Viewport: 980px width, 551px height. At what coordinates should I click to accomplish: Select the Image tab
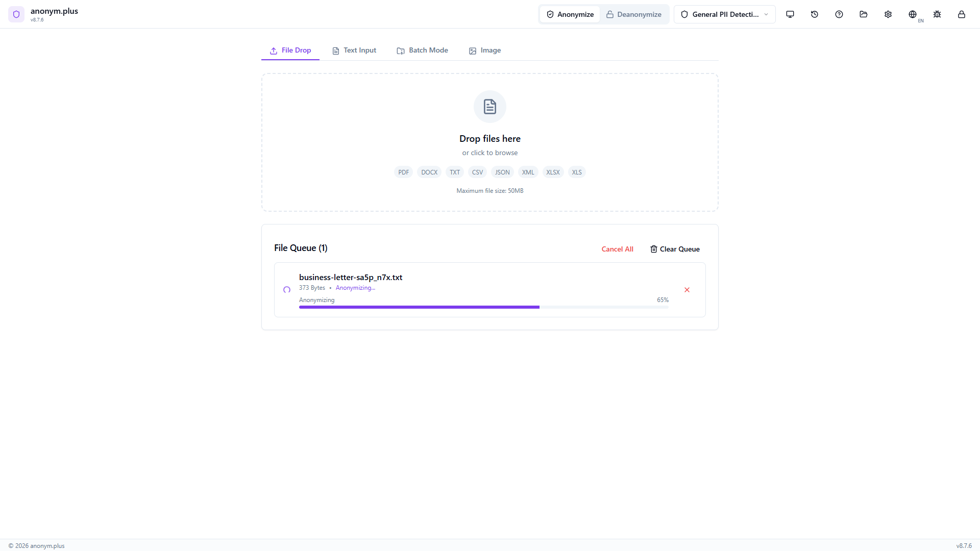click(x=485, y=51)
